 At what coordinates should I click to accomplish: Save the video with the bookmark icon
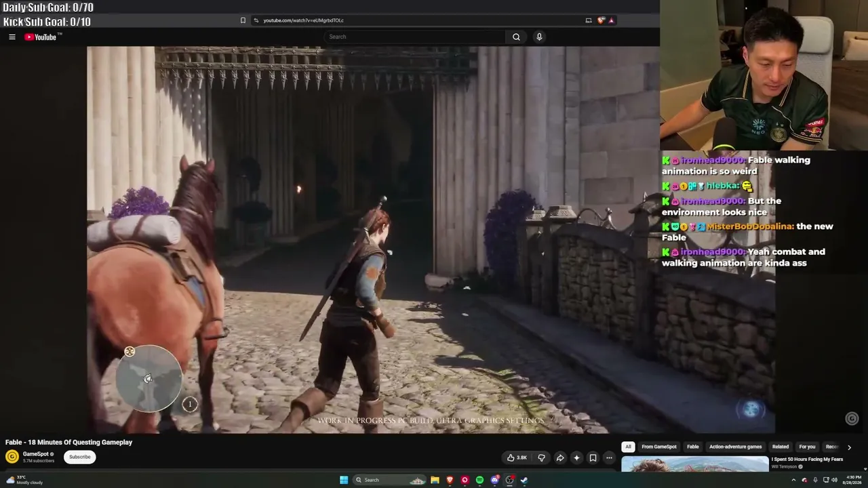[593, 457]
